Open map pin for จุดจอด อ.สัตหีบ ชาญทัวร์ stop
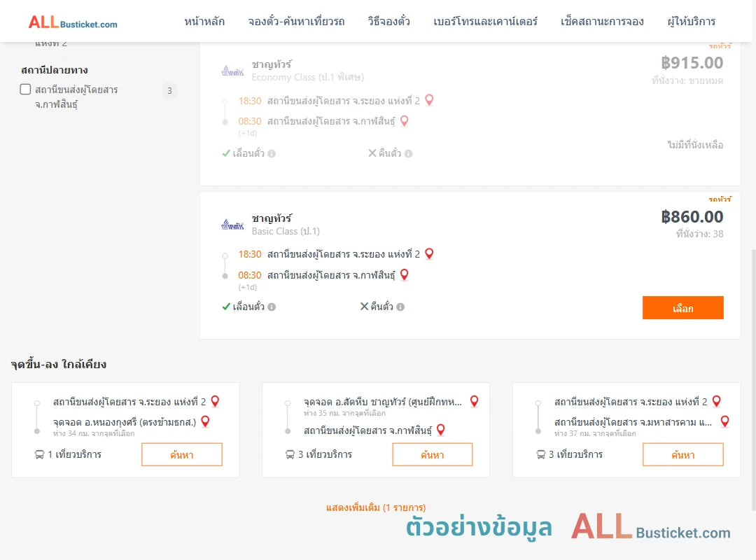This screenshot has width=756, height=560. tap(475, 401)
